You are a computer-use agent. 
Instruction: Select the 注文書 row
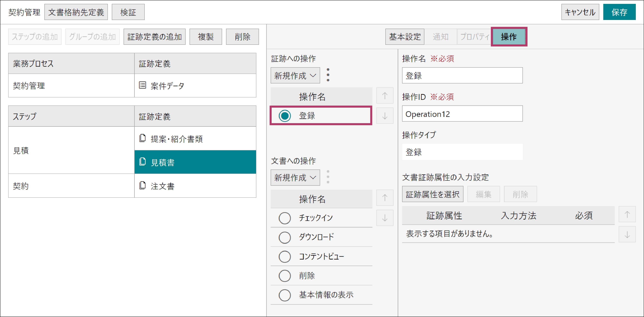pyautogui.click(x=195, y=186)
